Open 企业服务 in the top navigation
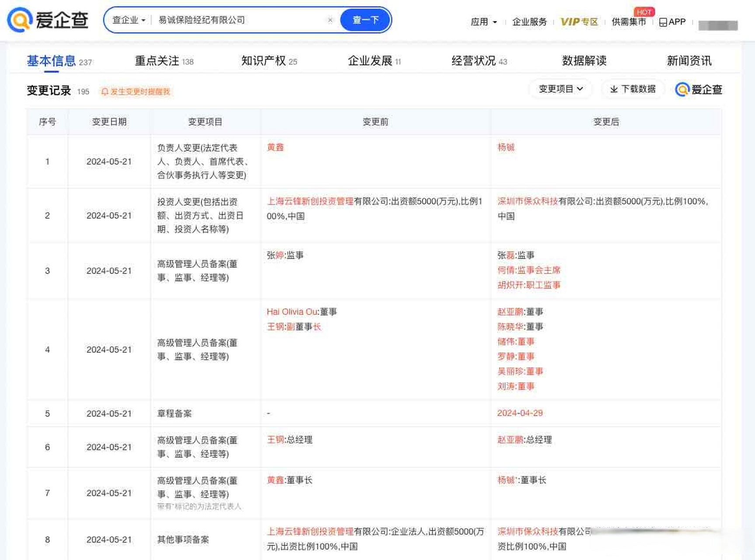Image resolution: width=755 pixels, height=560 pixels. [x=529, y=22]
